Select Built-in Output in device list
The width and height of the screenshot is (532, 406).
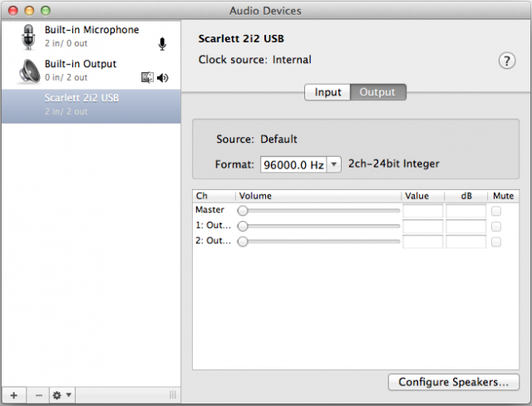[91, 71]
